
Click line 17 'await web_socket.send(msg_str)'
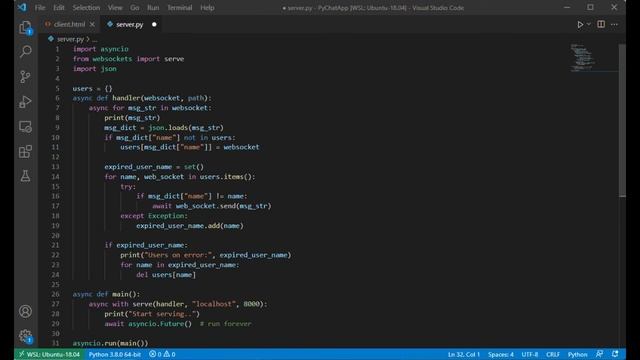(211, 206)
